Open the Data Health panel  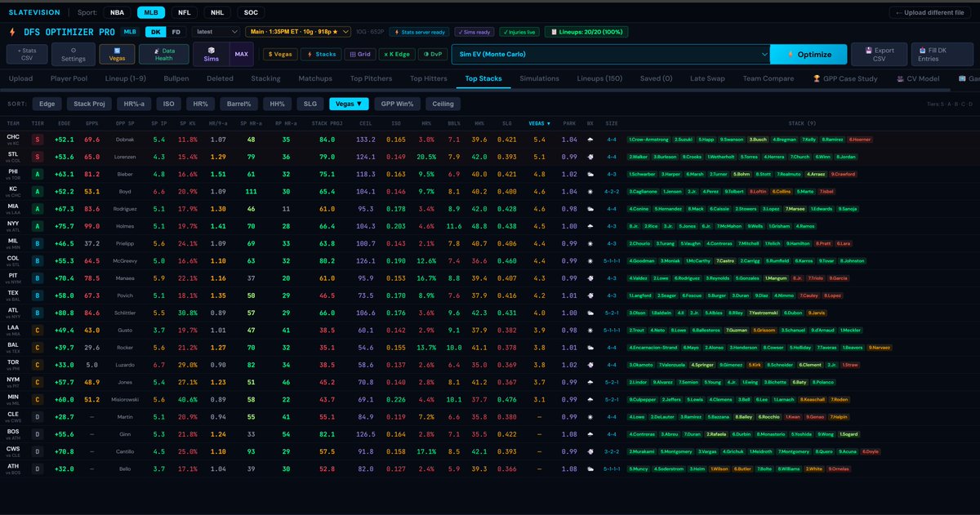point(163,54)
